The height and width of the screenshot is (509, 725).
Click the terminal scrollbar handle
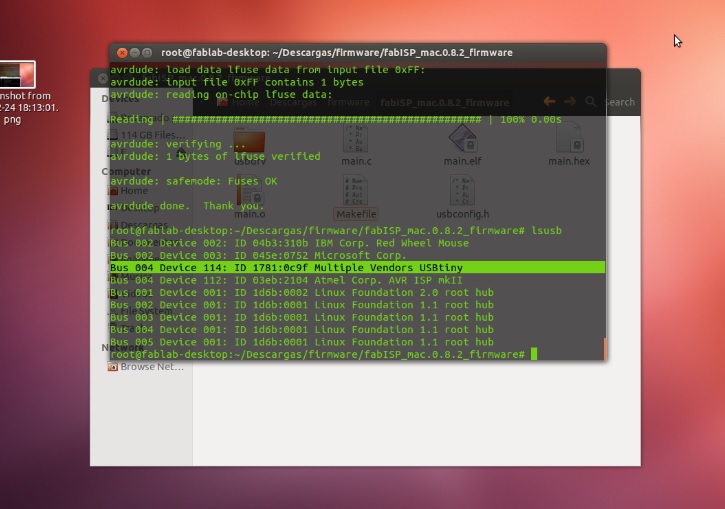click(605, 349)
